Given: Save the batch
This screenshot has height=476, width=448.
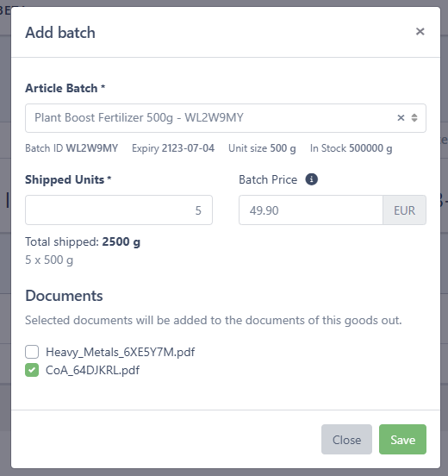Looking at the screenshot, I should tap(402, 439).
